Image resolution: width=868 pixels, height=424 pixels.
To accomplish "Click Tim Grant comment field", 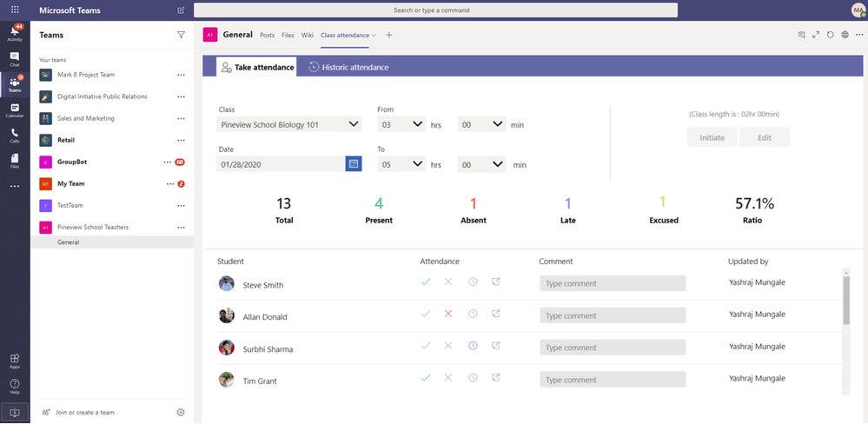I will click(613, 380).
